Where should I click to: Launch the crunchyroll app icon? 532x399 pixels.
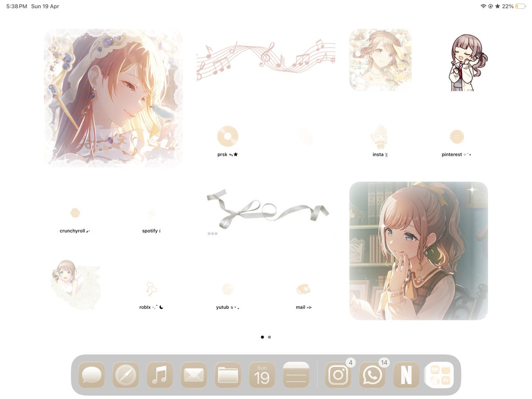tap(75, 213)
